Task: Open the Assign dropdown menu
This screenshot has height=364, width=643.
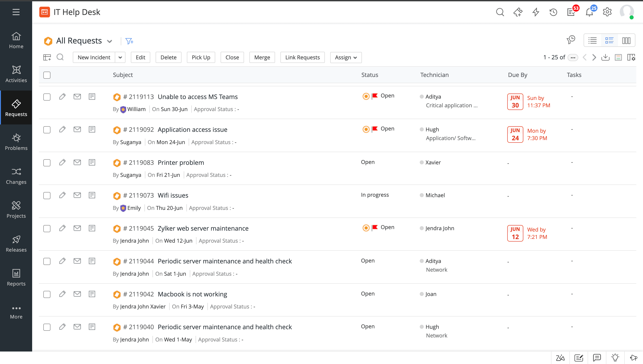Action: pyautogui.click(x=346, y=57)
